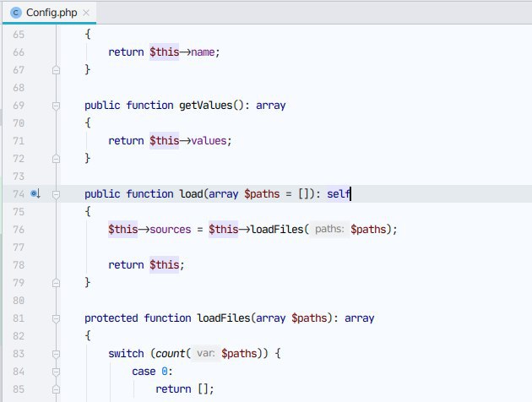
Task: Click the 'switch' keyword on line 83
Action: point(126,354)
